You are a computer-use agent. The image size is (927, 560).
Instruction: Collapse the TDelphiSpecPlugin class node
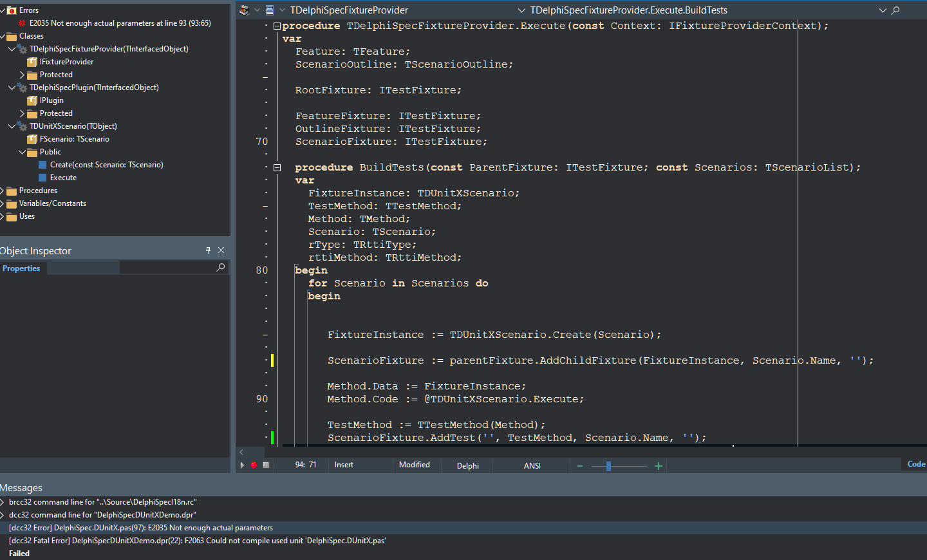coord(12,88)
